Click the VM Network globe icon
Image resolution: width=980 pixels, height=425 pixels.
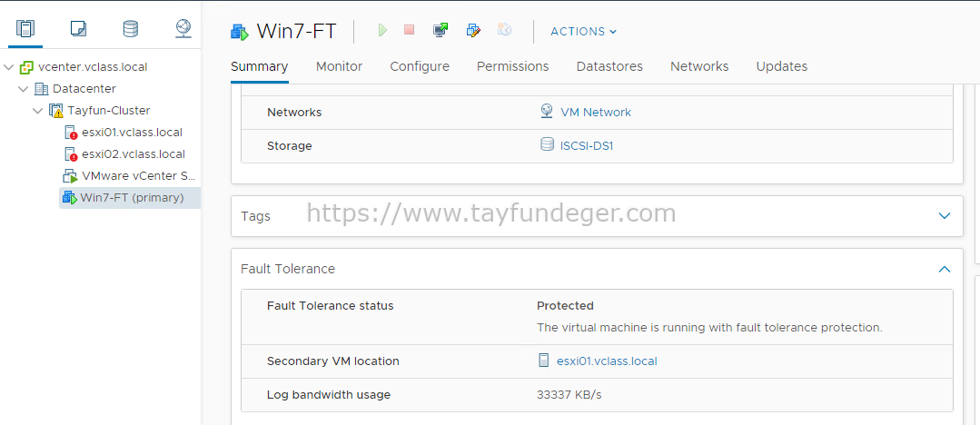tap(547, 112)
